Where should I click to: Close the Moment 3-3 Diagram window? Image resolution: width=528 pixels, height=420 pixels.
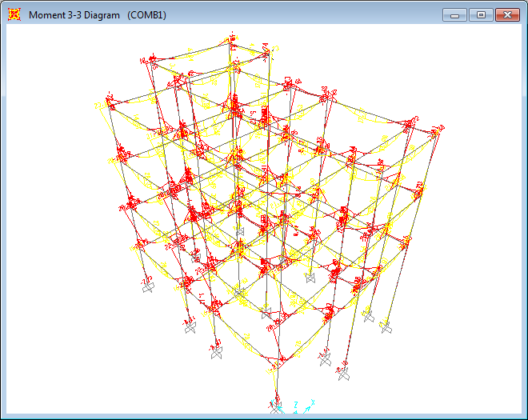coord(506,14)
